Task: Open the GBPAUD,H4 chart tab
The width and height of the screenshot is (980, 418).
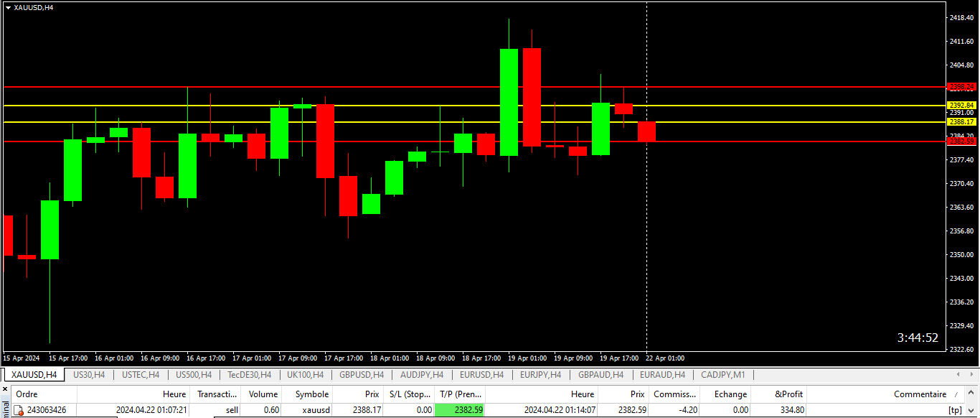Action: point(600,375)
